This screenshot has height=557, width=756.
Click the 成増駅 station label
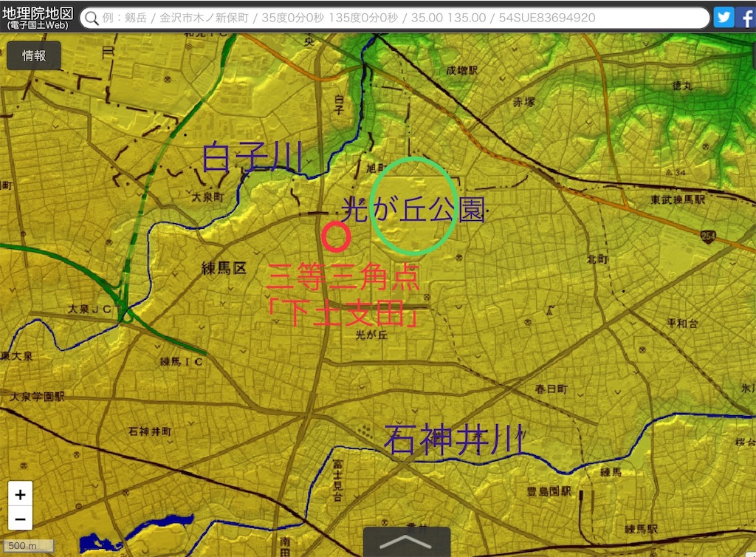[462, 70]
